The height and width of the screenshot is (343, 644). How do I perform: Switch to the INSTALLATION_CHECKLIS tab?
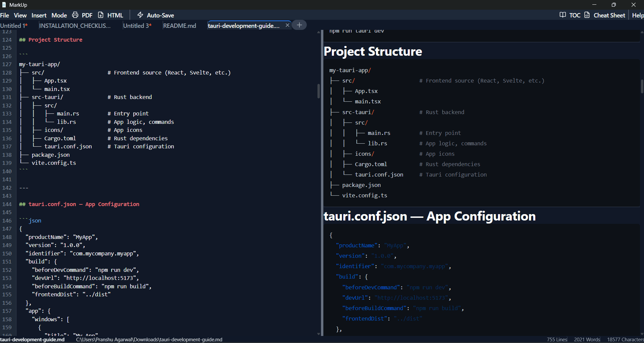pos(75,26)
